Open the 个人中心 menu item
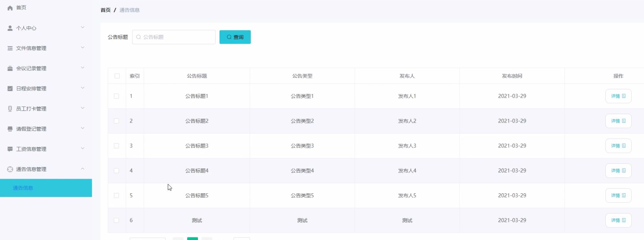Screen dimensions: 644x240 [46, 28]
